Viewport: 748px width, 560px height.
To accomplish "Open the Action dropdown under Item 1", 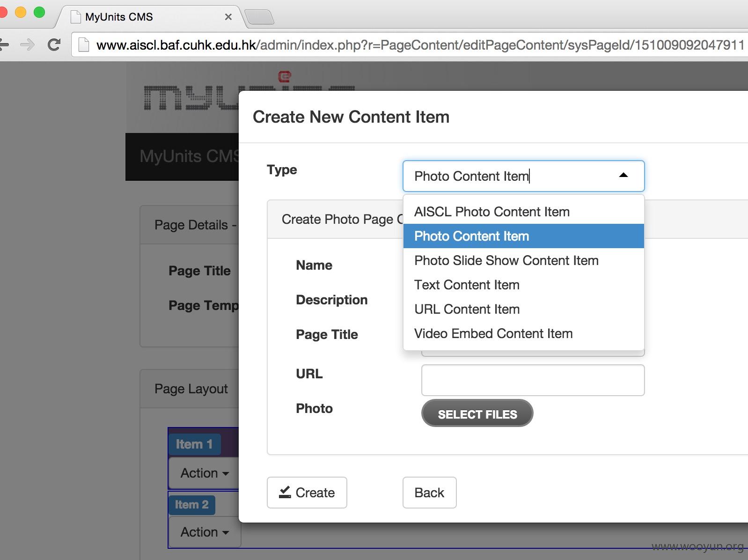I will [x=205, y=473].
